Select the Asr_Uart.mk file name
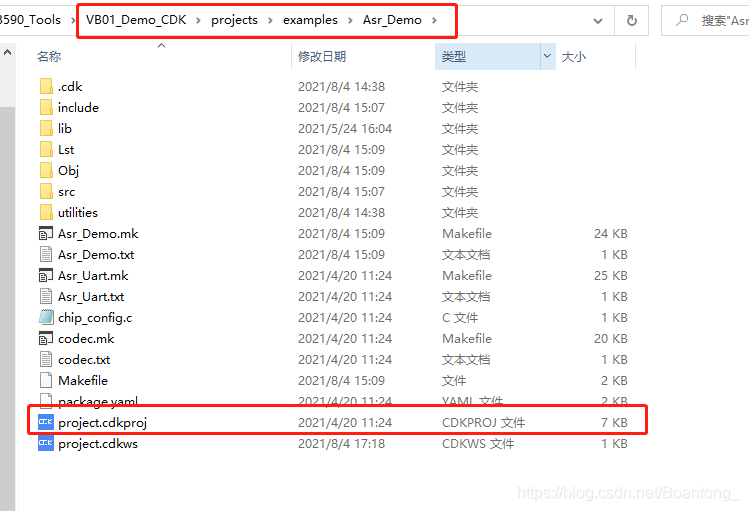Image resolution: width=749 pixels, height=511 pixels. 93,276
